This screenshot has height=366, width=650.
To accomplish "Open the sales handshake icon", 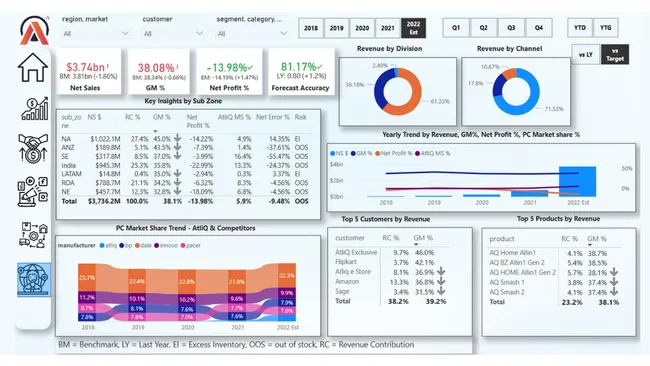I will [x=33, y=148].
